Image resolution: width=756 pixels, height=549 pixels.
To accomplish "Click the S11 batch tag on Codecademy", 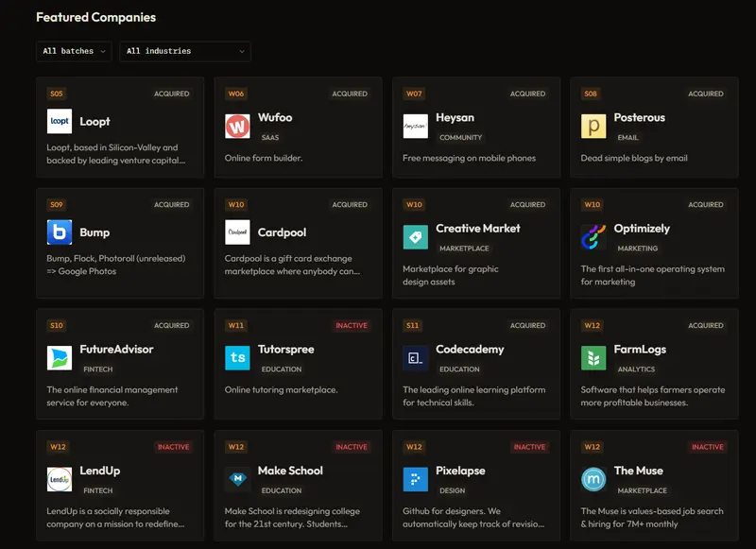I will pos(413,326).
